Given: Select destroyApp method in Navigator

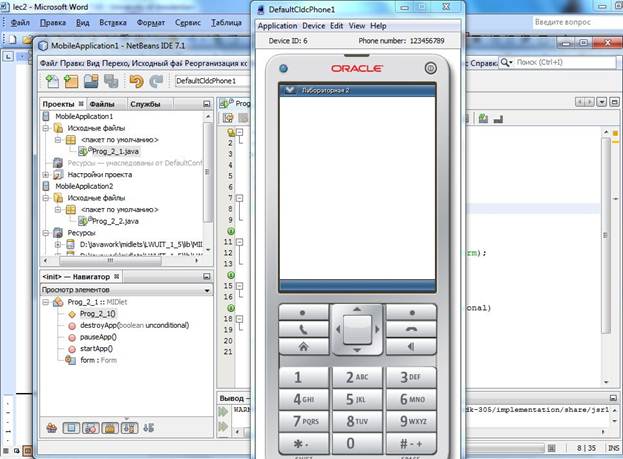Looking at the screenshot, I should tap(134, 325).
